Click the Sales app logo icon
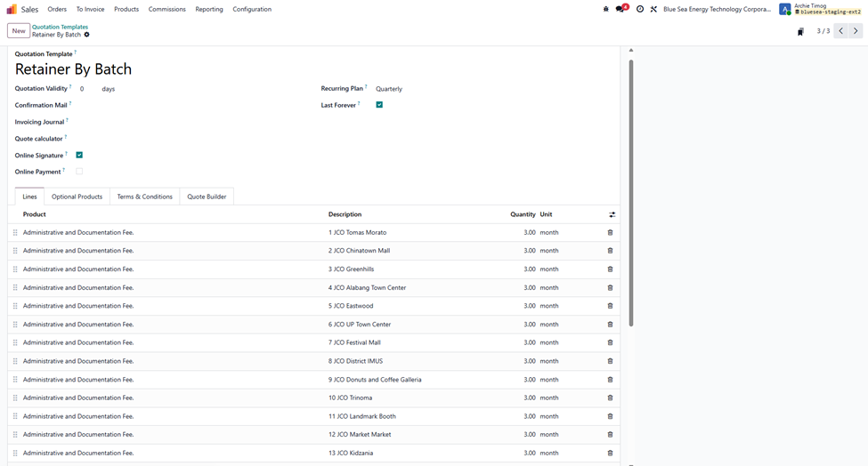 coord(12,9)
